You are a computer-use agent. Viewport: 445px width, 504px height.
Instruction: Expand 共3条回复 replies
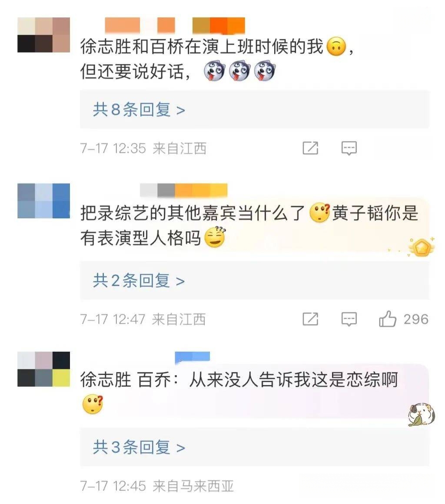[139, 448]
